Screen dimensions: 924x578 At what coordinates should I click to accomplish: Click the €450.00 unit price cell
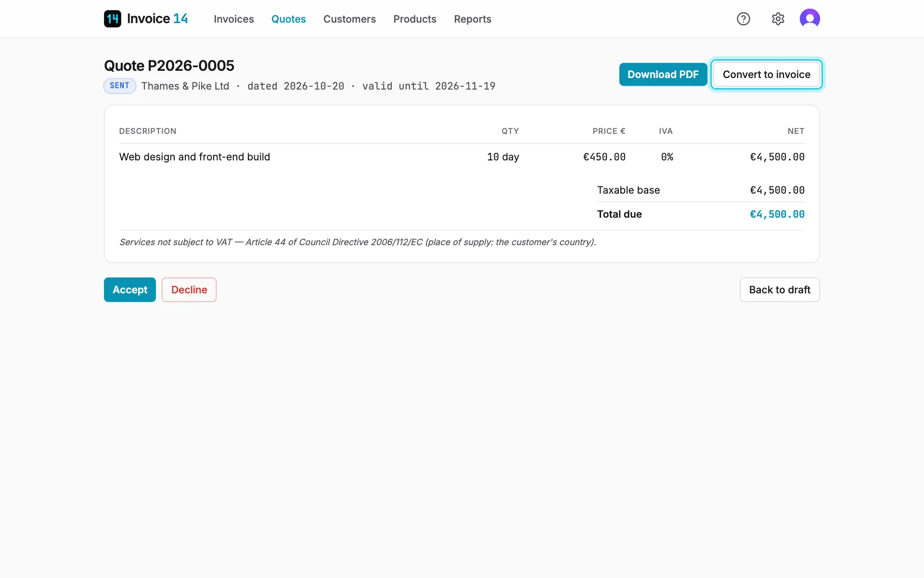pyautogui.click(x=604, y=157)
